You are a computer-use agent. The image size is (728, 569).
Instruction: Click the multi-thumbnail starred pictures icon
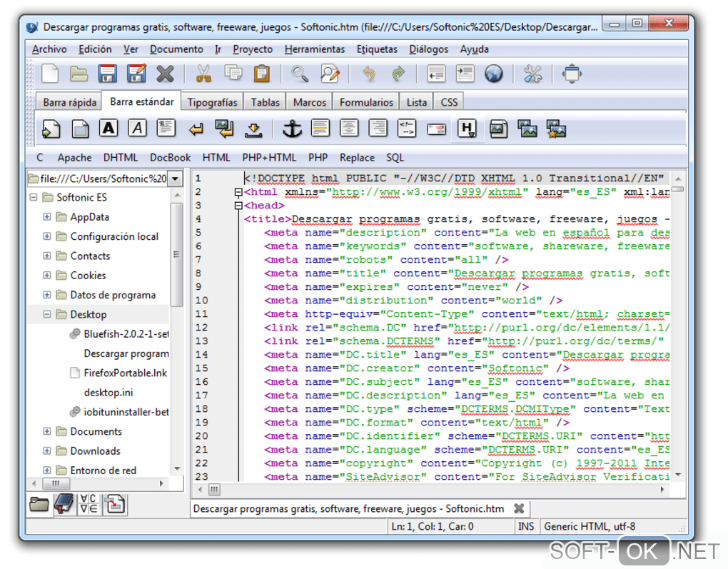[x=556, y=129]
